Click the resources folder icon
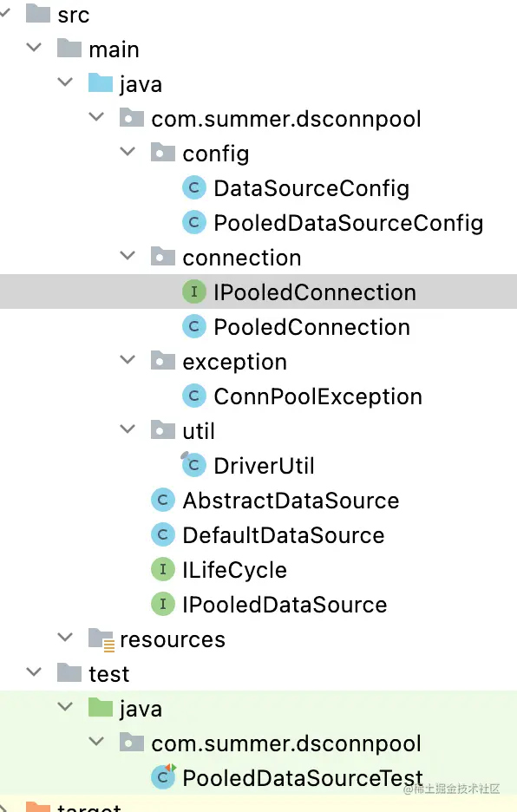The image size is (517, 812). tap(101, 639)
